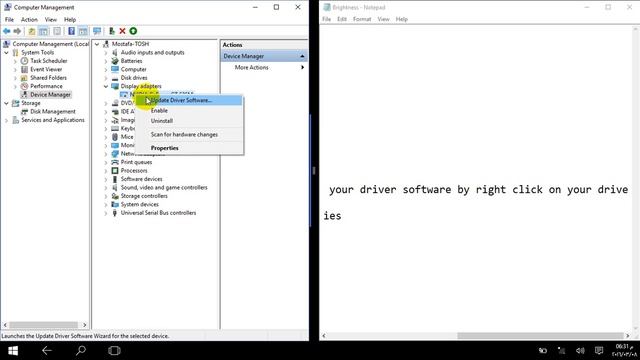Open the Action Center notification icon
Image resolution: width=640 pixels, height=360 pixels.
(599, 351)
